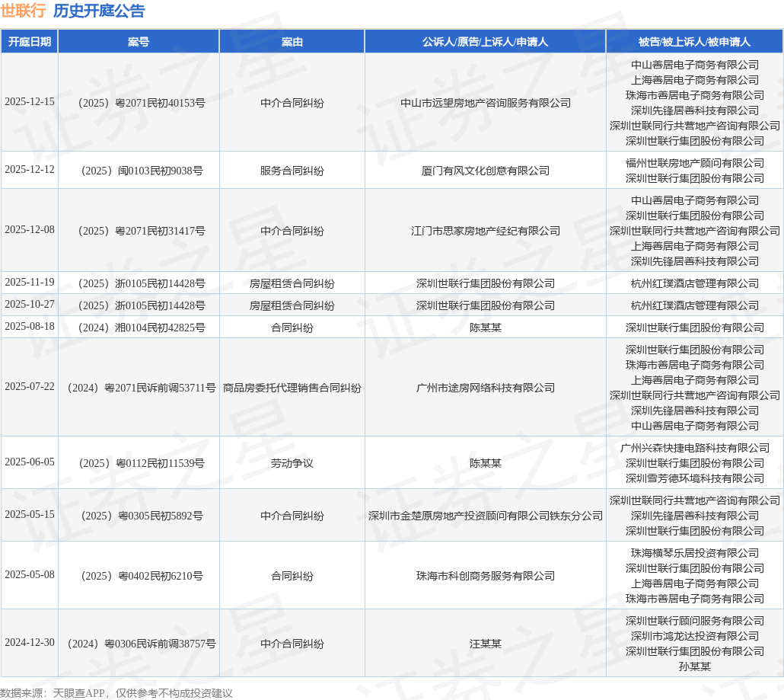Click plaintiff 广州市途房网络科技有限公司
Viewport: 784px width, 700px height.
(x=486, y=388)
